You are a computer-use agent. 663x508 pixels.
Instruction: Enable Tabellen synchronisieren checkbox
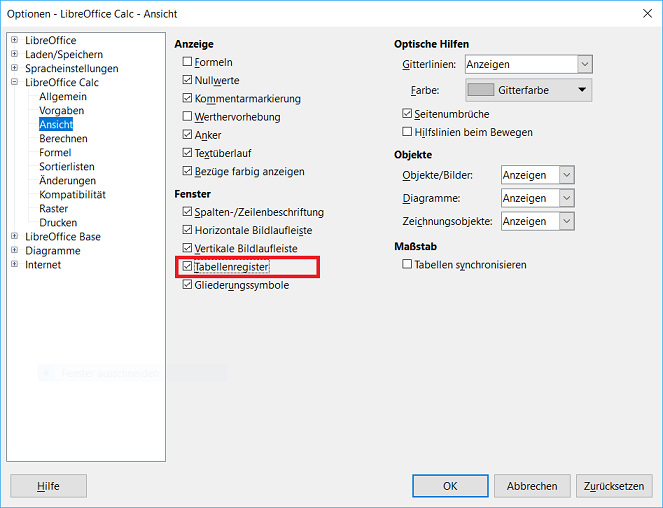(407, 264)
